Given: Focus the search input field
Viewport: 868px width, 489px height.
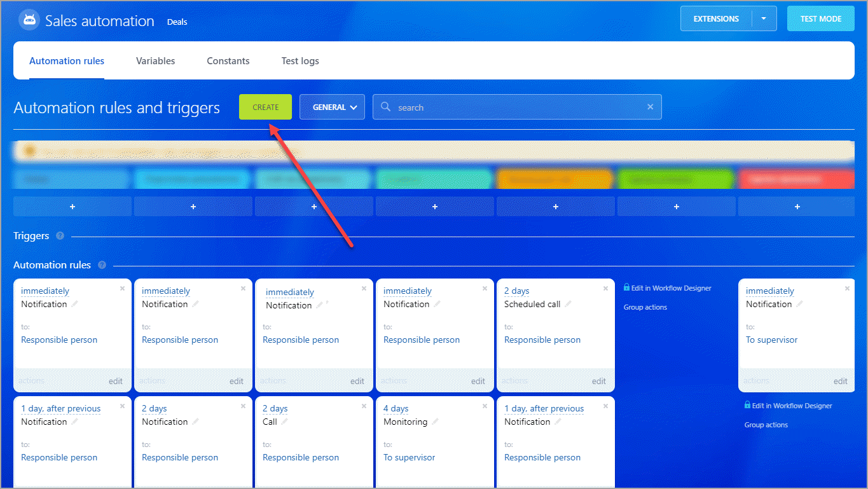Looking at the screenshot, I should coord(517,107).
